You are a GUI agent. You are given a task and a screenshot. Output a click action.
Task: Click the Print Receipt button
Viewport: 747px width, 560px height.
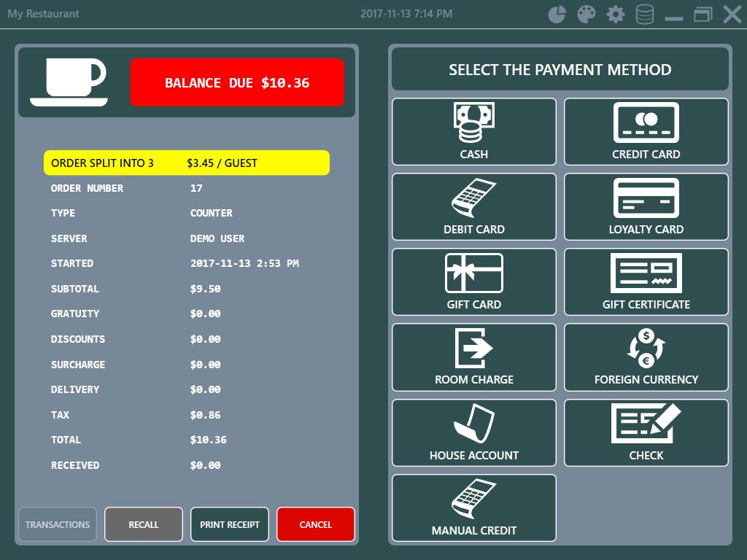(x=230, y=524)
